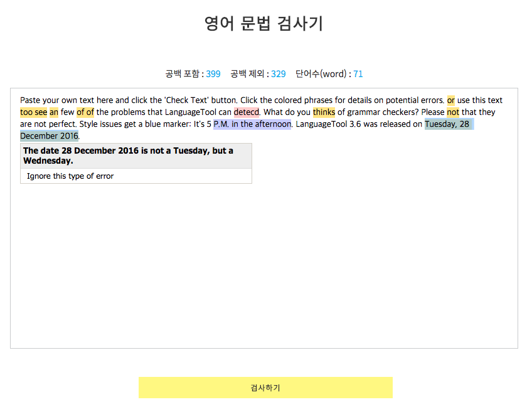This screenshot has width=532, height=407.
Task: Choose 'Ignore this type of error'
Action: point(70,176)
